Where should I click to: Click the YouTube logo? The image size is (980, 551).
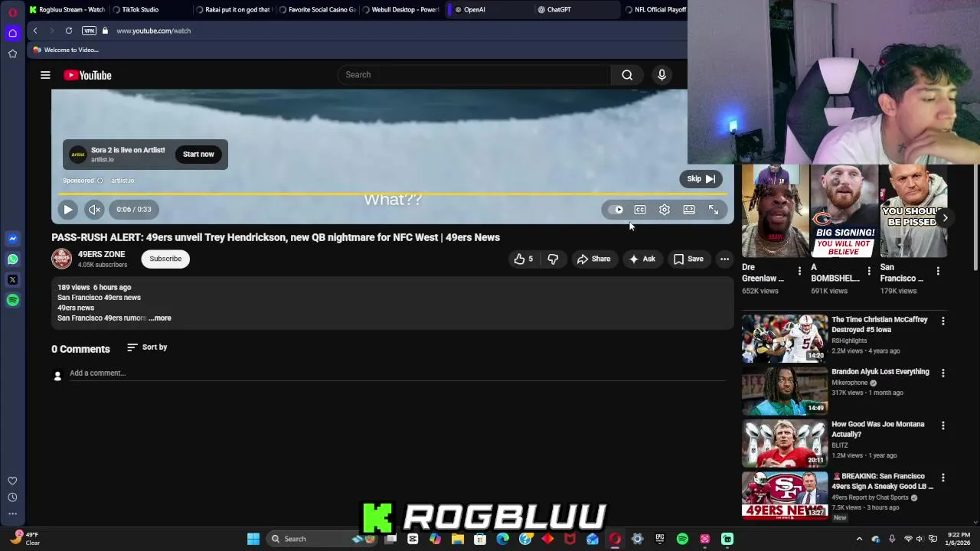87,75
